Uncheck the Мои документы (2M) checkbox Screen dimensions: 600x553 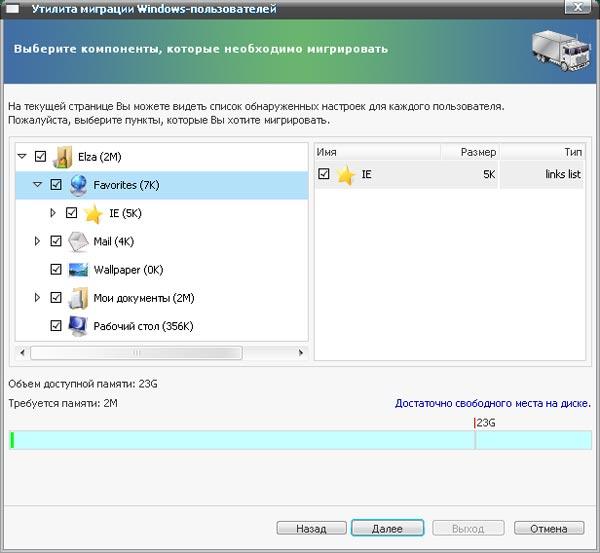point(56,297)
